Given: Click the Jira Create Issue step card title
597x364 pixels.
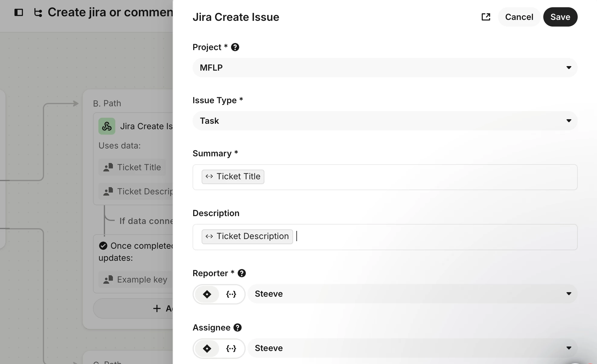Looking at the screenshot, I should pyautogui.click(x=146, y=126).
